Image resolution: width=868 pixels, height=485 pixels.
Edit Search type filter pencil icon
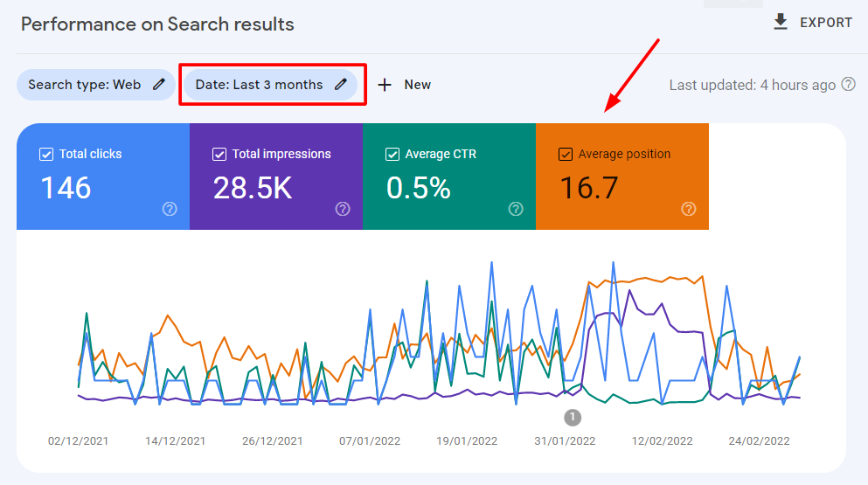[x=158, y=85]
